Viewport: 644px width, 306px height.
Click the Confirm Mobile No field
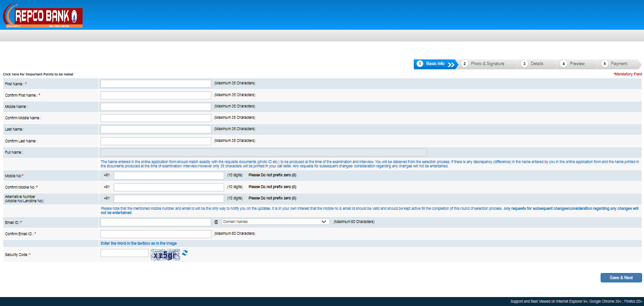[x=168, y=187]
